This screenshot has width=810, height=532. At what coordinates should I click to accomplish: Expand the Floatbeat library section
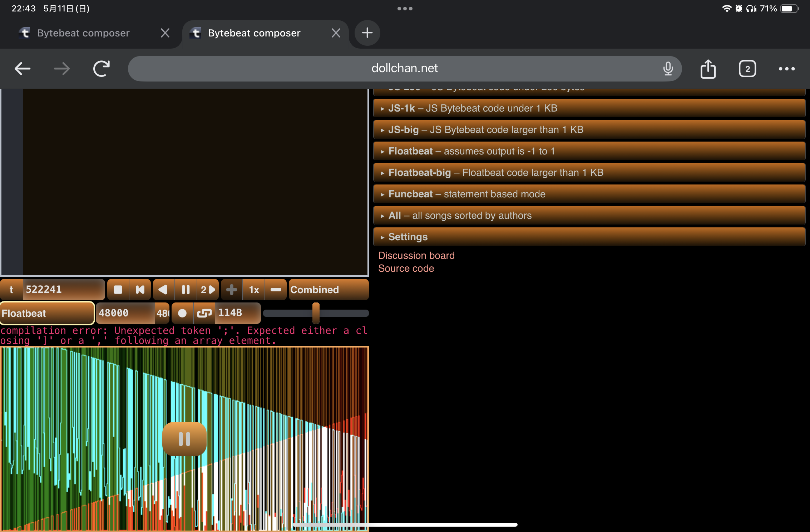[x=589, y=151]
